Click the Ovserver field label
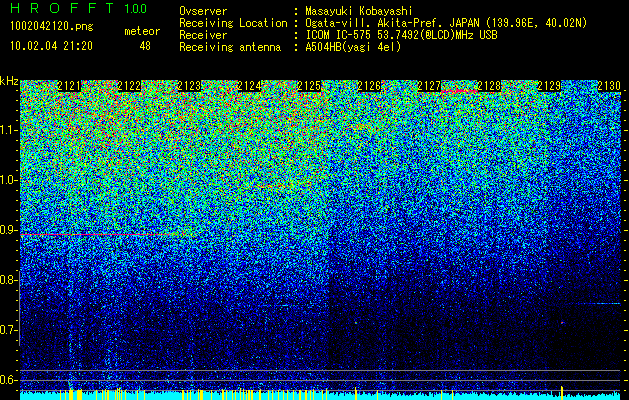Image resolution: width=629 pixels, height=400 pixels. (x=203, y=11)
